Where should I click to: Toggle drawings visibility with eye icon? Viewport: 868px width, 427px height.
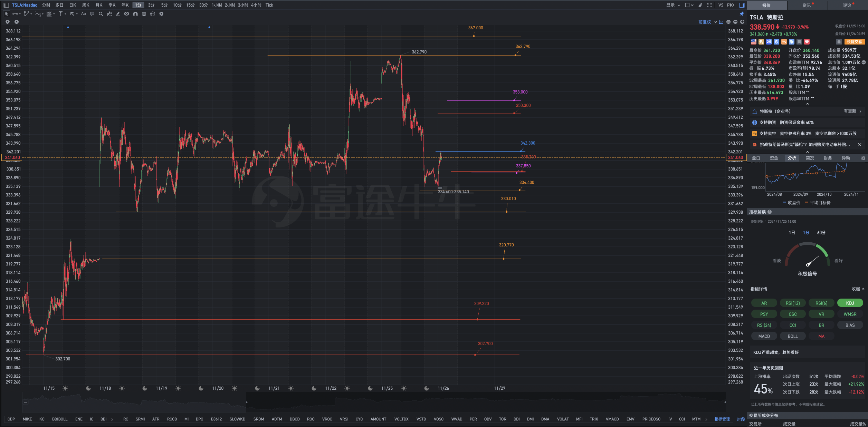[127, 14]
